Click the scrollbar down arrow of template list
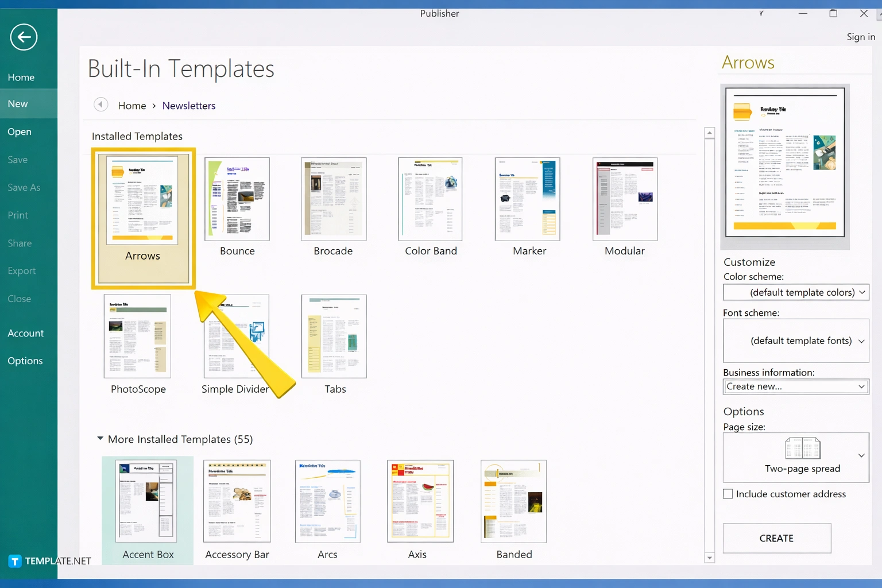The height and width of the screenshot is (588, 882). [710, 558]
